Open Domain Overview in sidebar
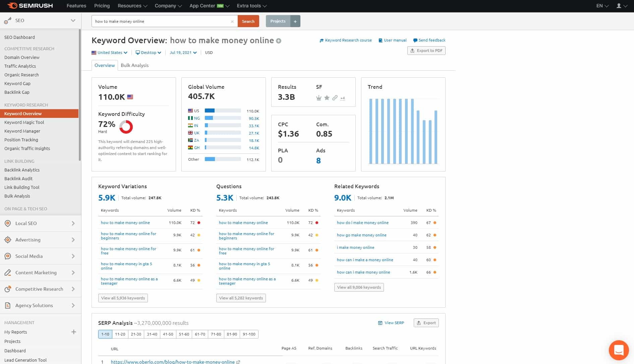 tap(22, 57)
